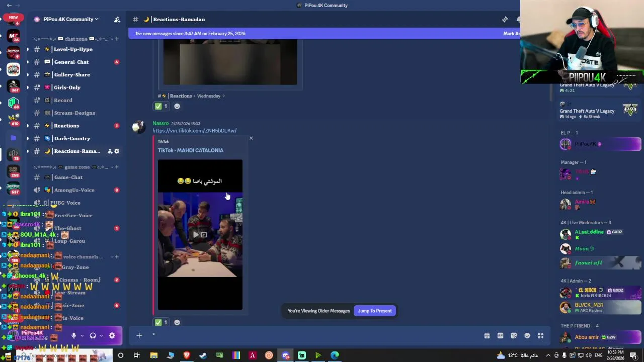The image size is (644, 362).
Task: Click the invite people icon beside server name
Action: [117, 19]
